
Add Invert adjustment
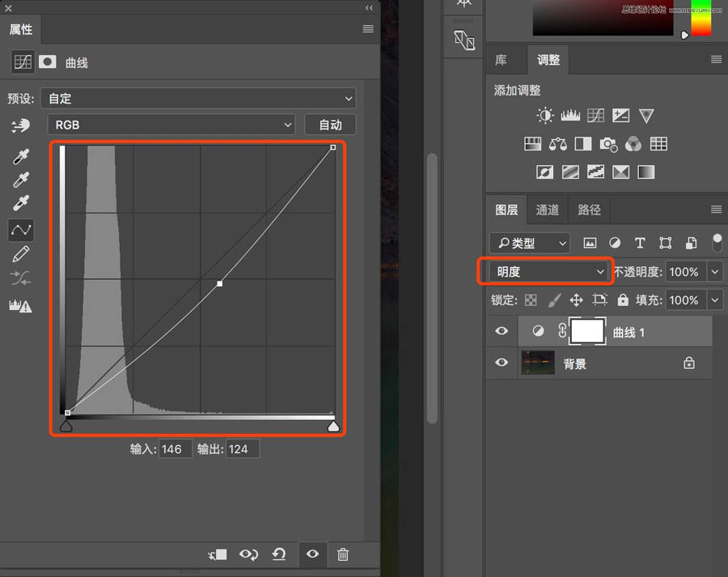coord(544,172)
